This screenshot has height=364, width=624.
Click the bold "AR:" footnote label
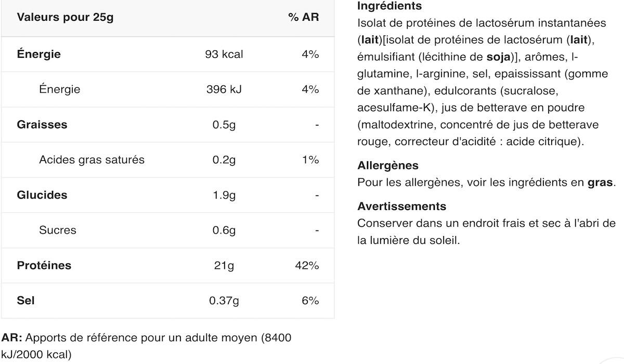tap(12, 338)
